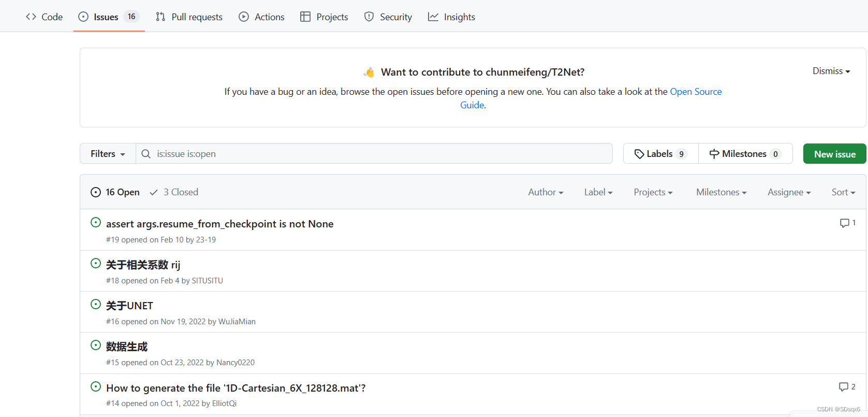Click the open status icon of issue #15
The height and width of the screenshot is (417, 868).
[96, 345]
